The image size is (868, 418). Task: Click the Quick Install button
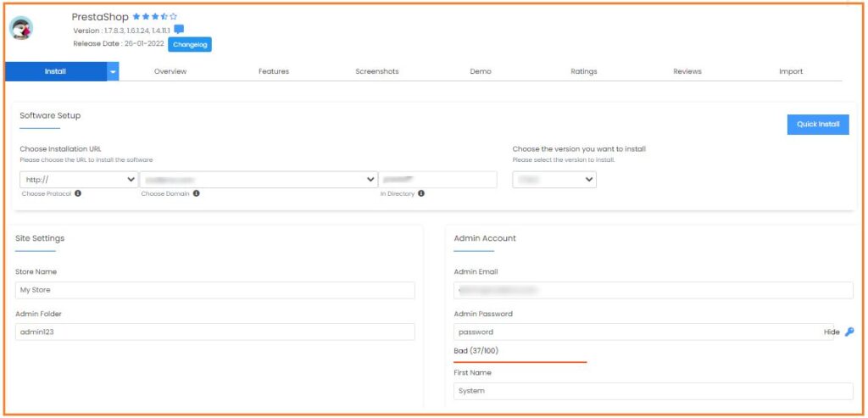818,125
